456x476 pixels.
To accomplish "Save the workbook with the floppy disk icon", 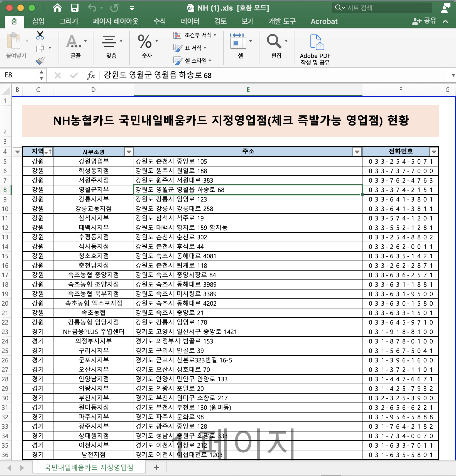I will coord(74,8).
